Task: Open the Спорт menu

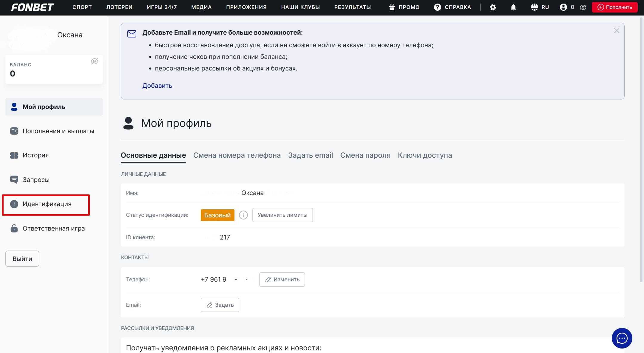Action: [x=82, y=7]
